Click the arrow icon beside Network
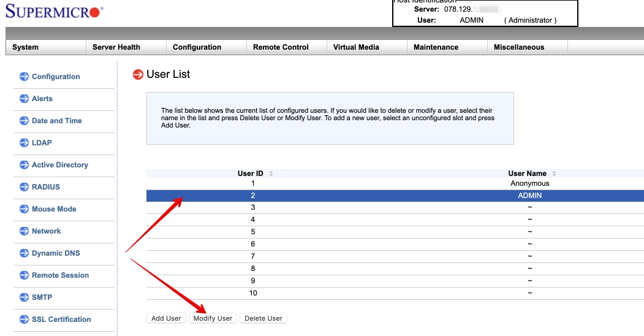 [x=24, y=231]
